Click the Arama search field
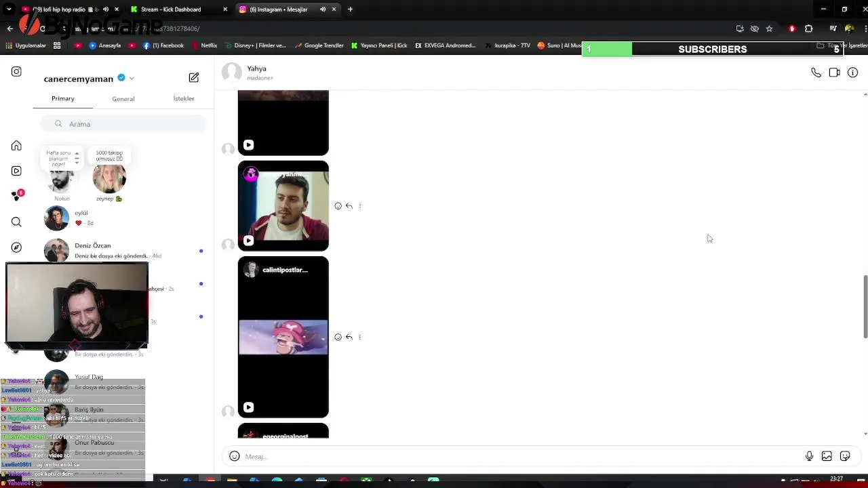The width and height of the screenshot is (868, 488). (123, 124)
